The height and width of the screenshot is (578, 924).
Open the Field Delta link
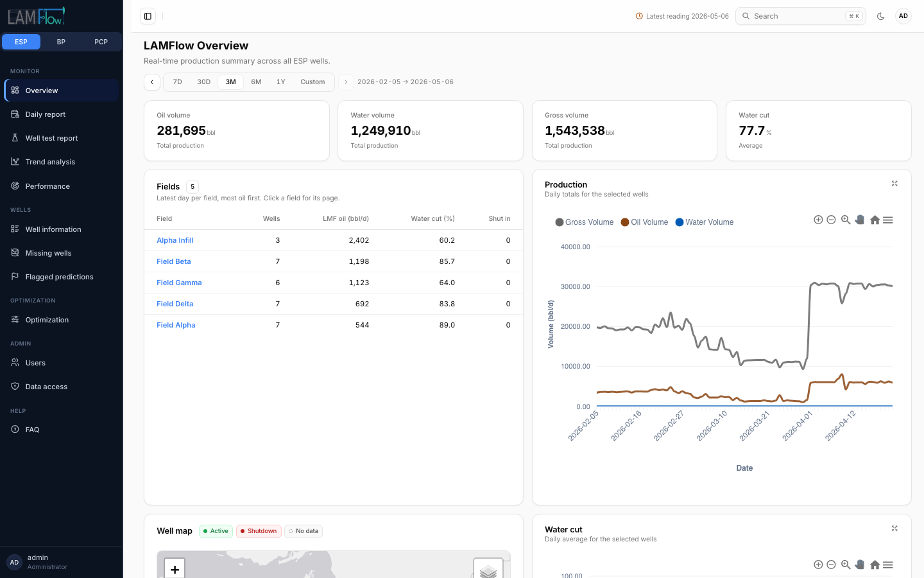(x=175, y=304)
